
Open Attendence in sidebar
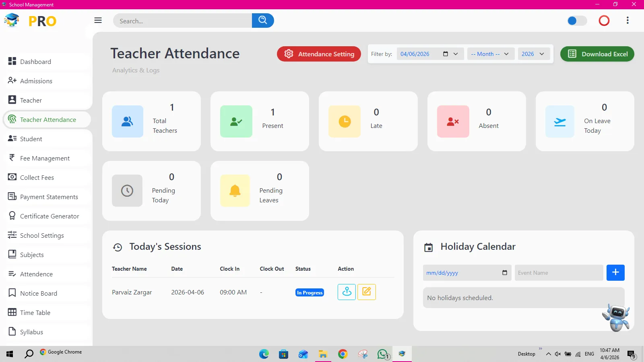point(47,274)
